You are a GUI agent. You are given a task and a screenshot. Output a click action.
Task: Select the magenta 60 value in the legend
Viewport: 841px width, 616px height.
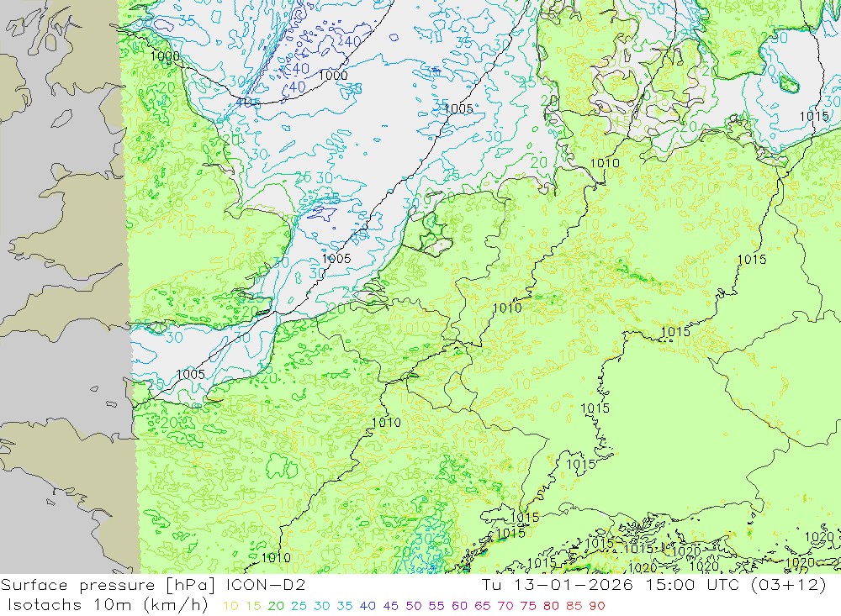[x=460, y=606]
